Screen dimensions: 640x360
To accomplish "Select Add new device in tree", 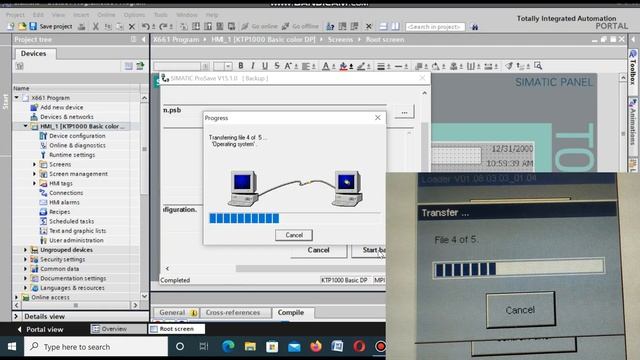I will 62,107.
